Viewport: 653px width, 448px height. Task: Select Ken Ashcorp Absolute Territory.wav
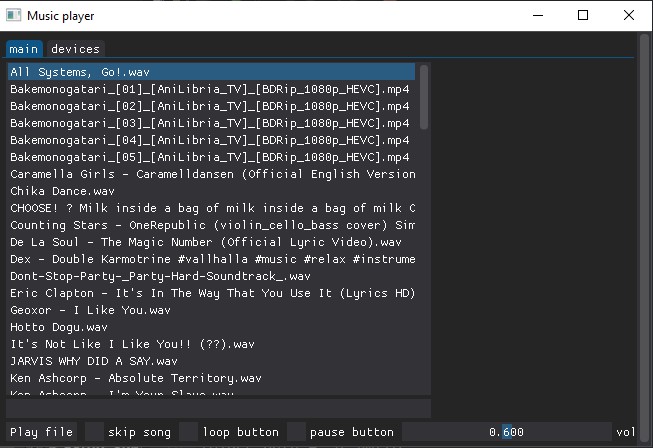coord(211,378)
